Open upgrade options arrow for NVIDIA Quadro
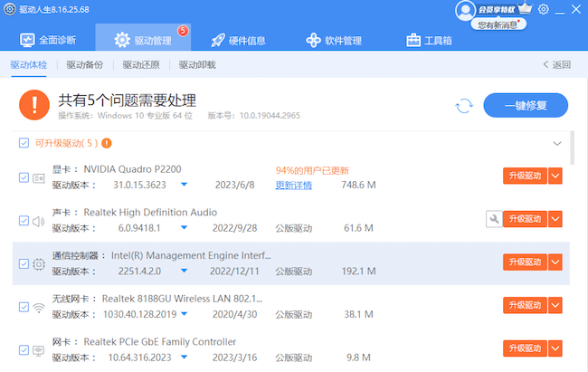588x372 pixels. pos(555,176)
